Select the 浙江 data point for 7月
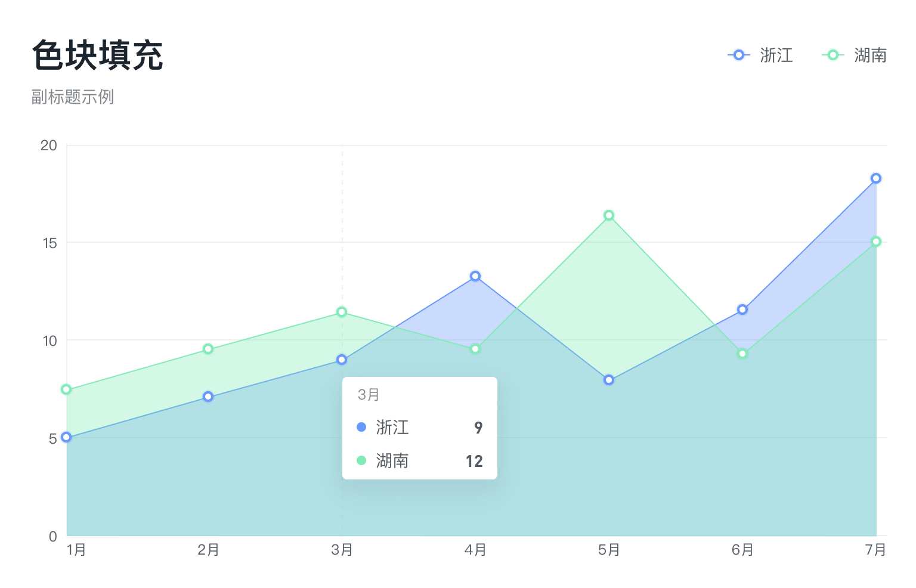Screen dimensions: 916x588 pyautogui.click(x=876, y=178)
